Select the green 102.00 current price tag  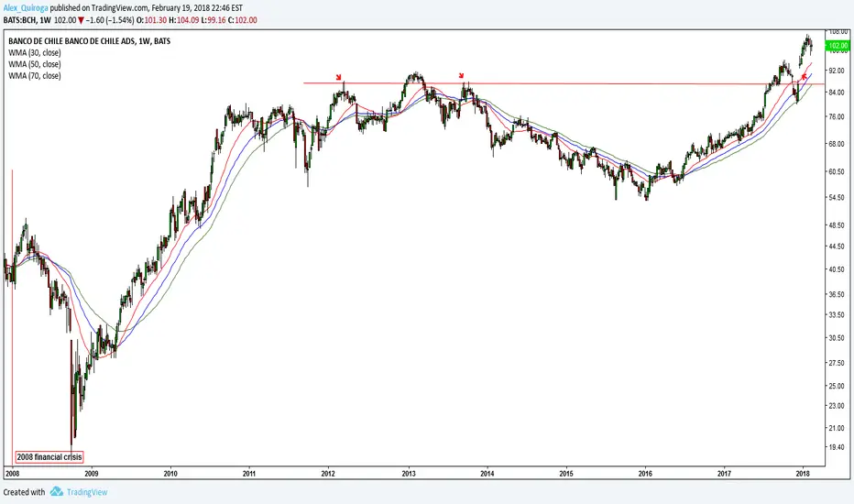pyautogui.click(x=838, y=46)
